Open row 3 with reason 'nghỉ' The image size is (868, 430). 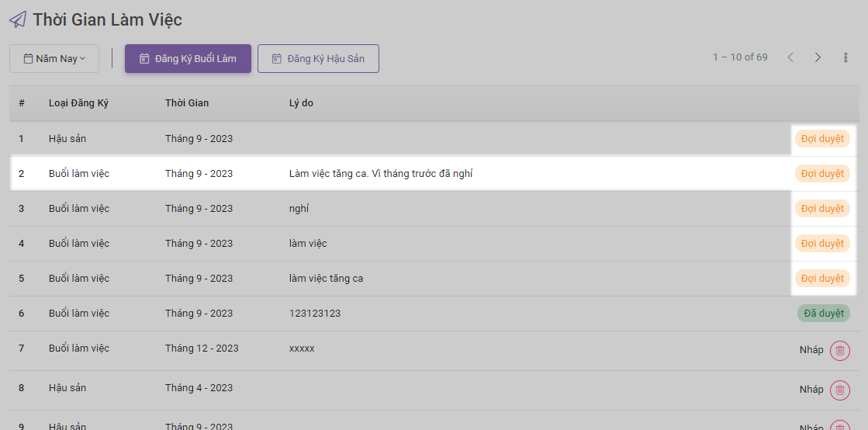click(299, 209)
